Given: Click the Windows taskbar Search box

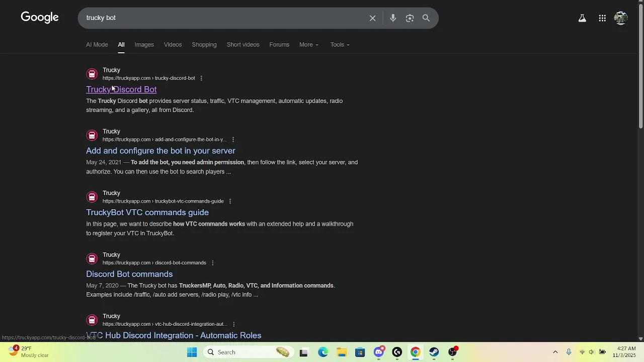Looking at the screenshot, I should [x=249, y=352].
